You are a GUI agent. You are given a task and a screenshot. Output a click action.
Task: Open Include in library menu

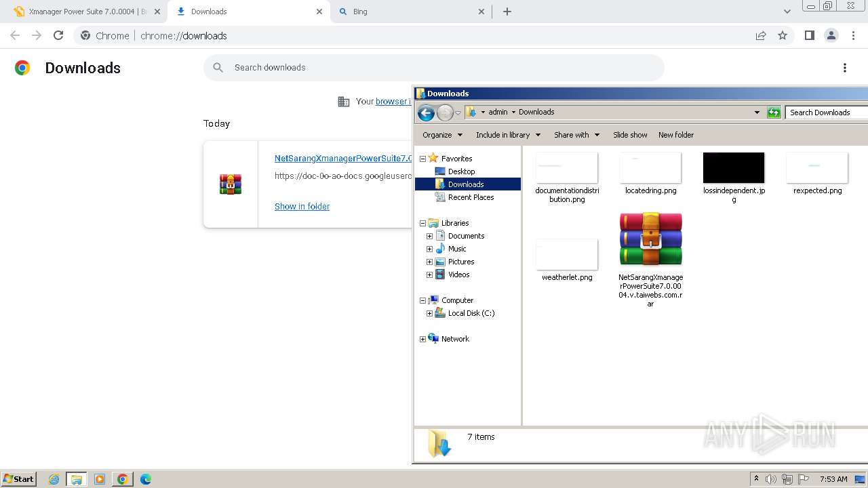[508, 135]
